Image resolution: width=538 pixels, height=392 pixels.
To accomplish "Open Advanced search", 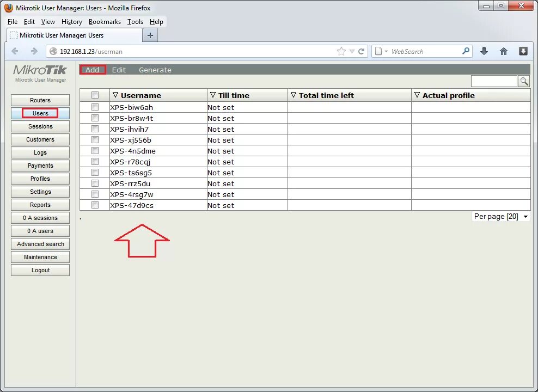I will pyautogui.click(x=40, y=244).
